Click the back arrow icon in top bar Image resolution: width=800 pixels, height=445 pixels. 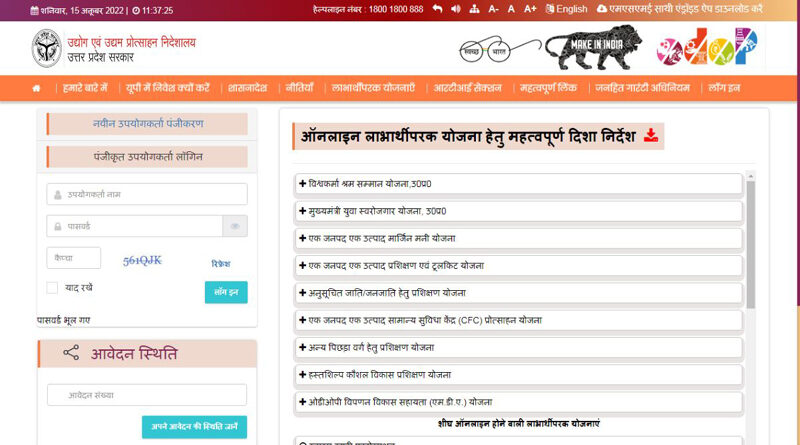point(437,9)
